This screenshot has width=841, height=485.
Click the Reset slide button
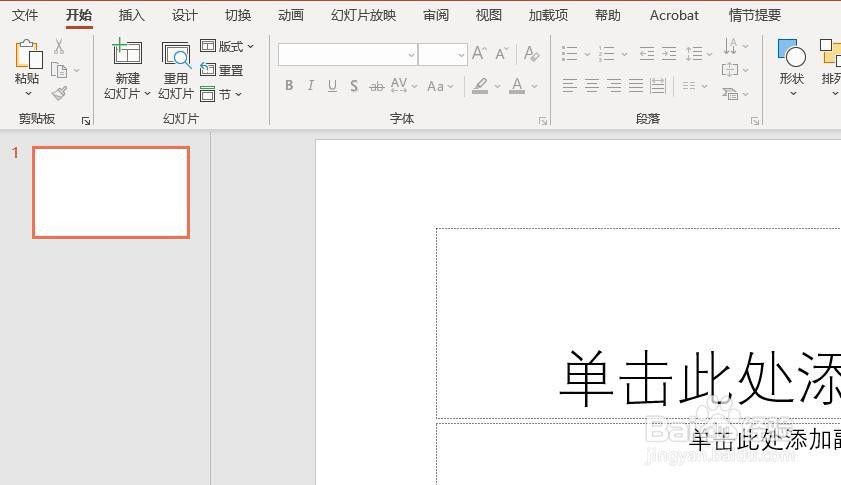pyautogui.click(x=222, y=70)
